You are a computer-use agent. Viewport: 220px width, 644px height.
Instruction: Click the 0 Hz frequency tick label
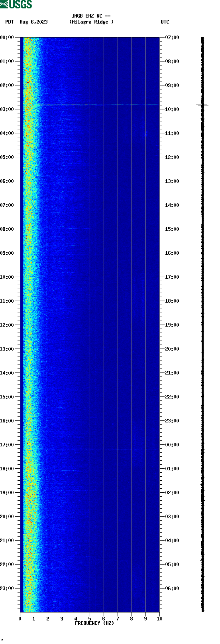[20, 619]
